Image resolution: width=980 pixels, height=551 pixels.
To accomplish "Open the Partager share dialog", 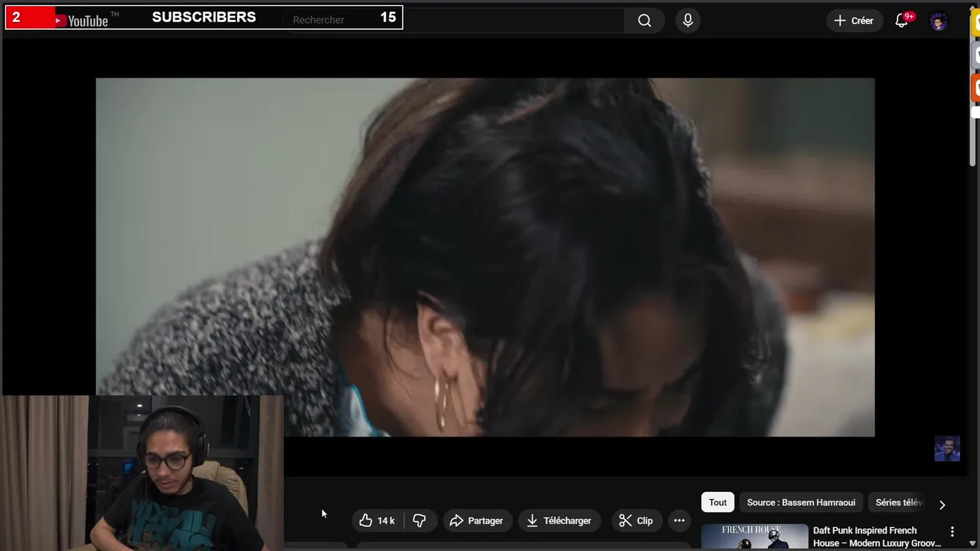I will pyautogui.click(x=476, y=520).
